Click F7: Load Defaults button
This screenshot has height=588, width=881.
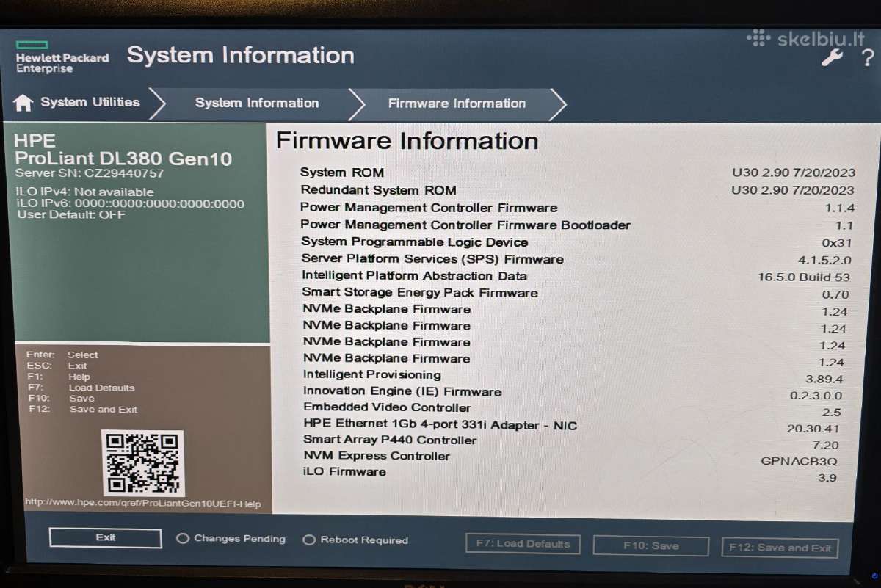523,544
